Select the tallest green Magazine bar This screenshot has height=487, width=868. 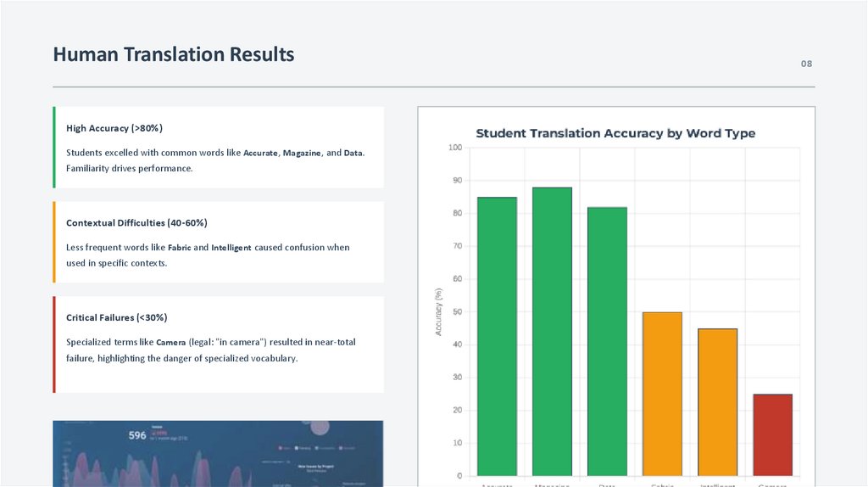(x=552, y=331)
